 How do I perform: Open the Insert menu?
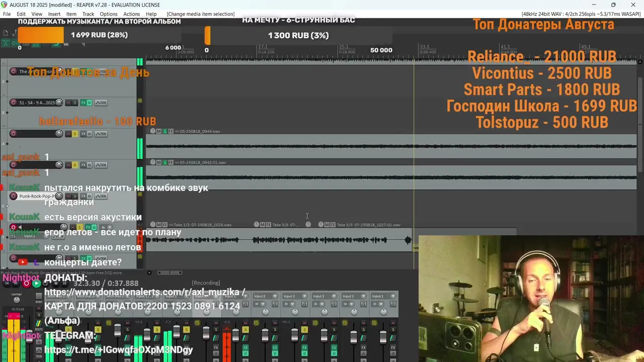pos(54,14)
